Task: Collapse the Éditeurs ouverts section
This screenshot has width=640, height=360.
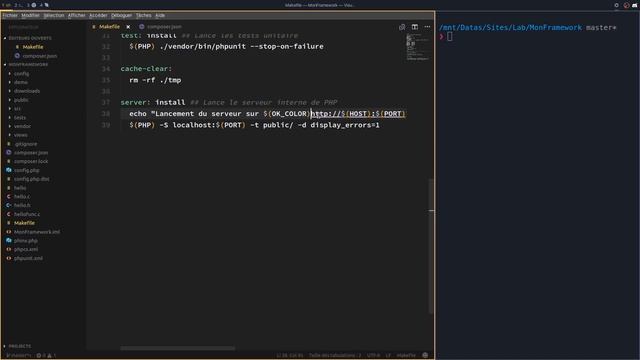Action: 28,38
